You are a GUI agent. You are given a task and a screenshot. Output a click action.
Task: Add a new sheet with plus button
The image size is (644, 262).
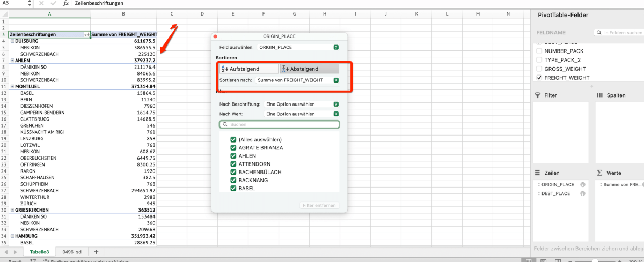(x=96, y=252)
